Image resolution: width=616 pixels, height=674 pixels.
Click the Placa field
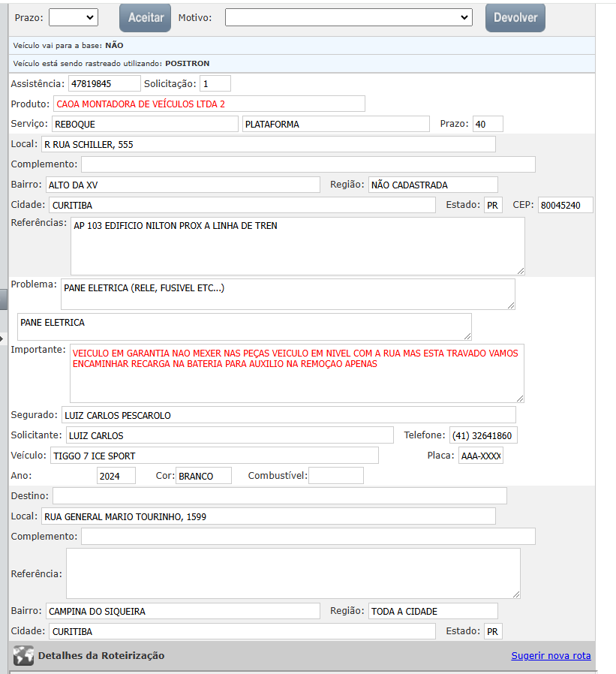pyautogui.click(x=480, y=456)
